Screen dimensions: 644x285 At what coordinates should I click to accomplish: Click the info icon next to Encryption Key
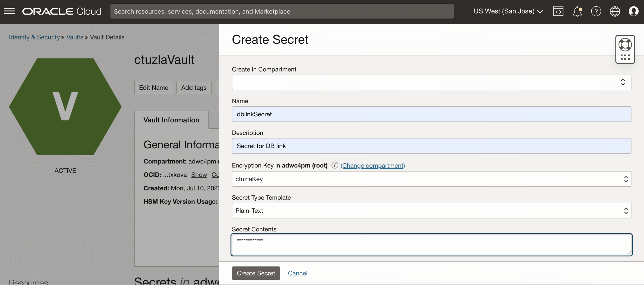pyautogui.click(x=335, y=165)
